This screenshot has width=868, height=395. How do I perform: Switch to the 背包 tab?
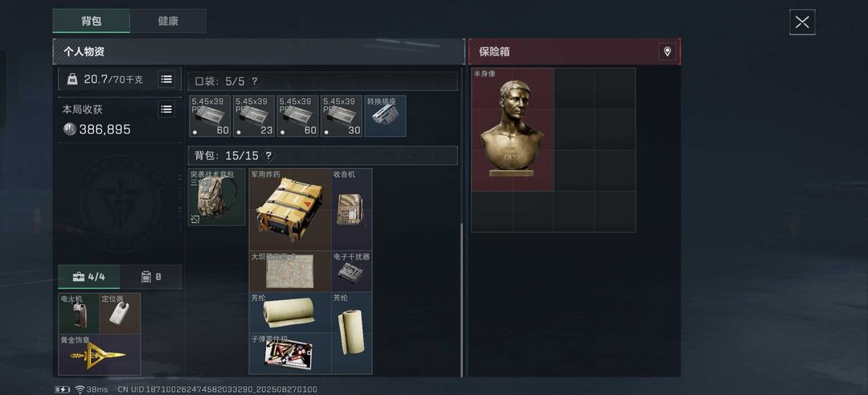point(92,21)
